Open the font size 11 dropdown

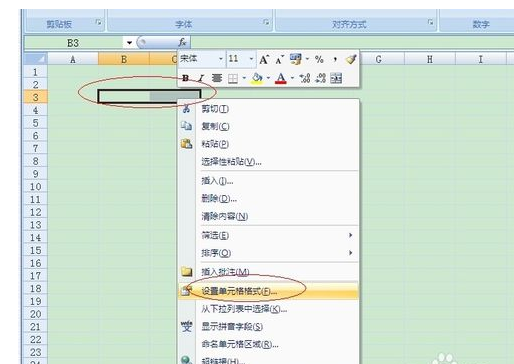point(251,59)
